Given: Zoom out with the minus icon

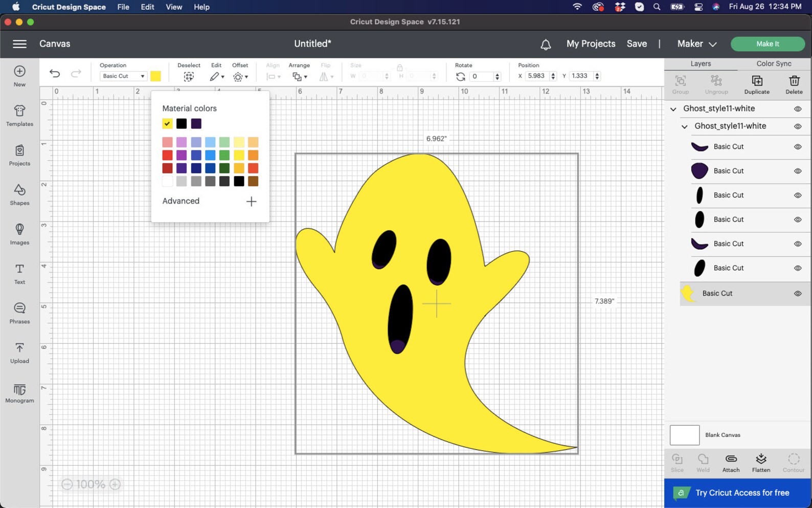Looking at the screenshot, I should point(67,484).
